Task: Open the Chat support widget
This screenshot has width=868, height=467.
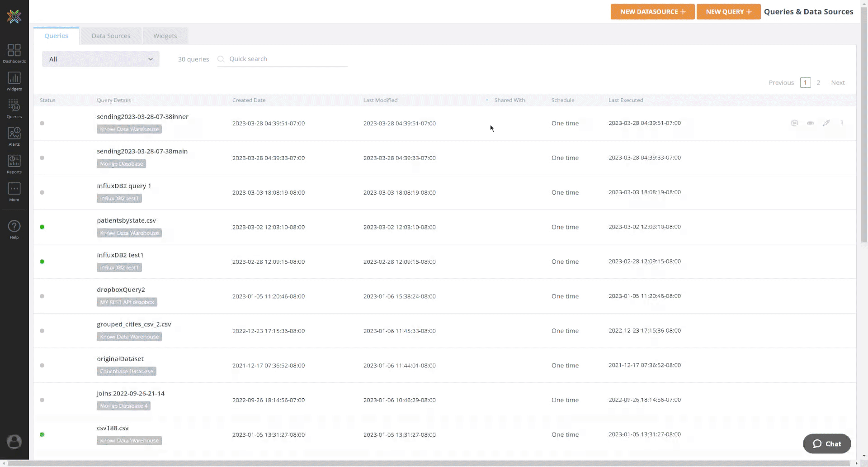Action: click(827, 444)
